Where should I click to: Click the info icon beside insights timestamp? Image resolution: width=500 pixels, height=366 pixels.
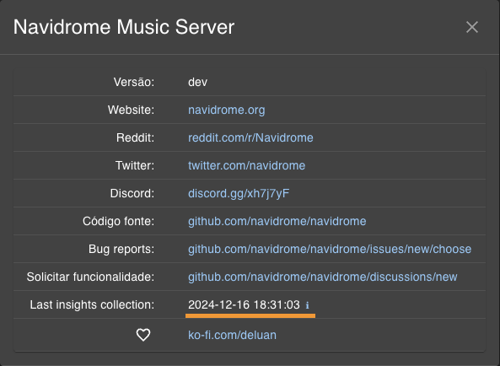[307, 305]
